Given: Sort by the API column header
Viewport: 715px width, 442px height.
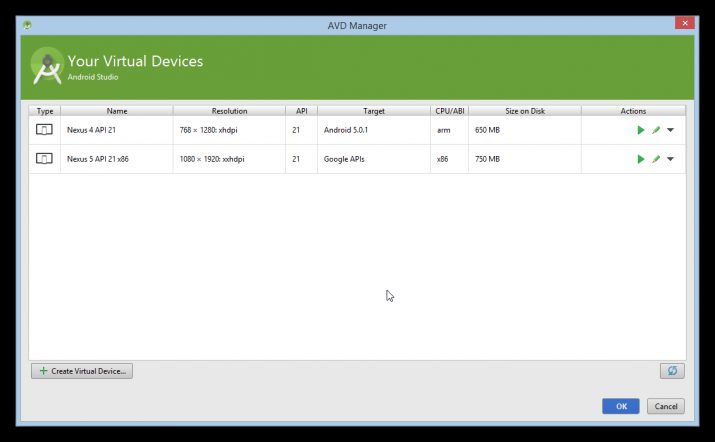Looking at the screenshot, I should pos(301,111).
